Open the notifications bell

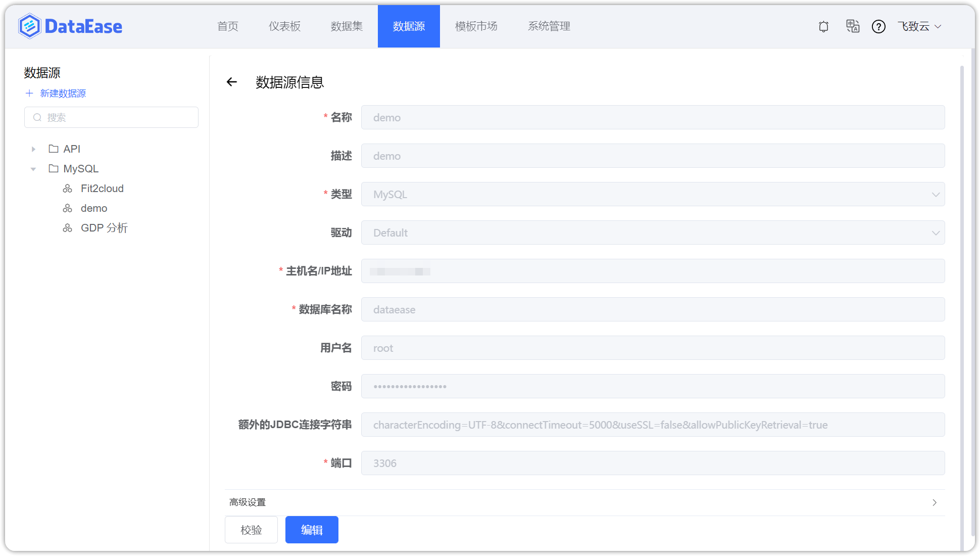(x=823, y=26)
